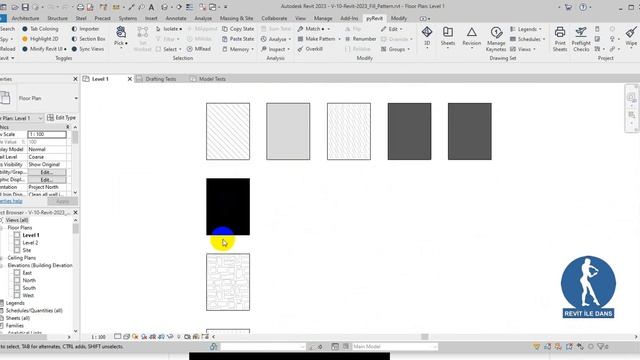Click the Revision triangle icon
The width and height of the screenshot is (640, 360).
(x=471, y=32)
